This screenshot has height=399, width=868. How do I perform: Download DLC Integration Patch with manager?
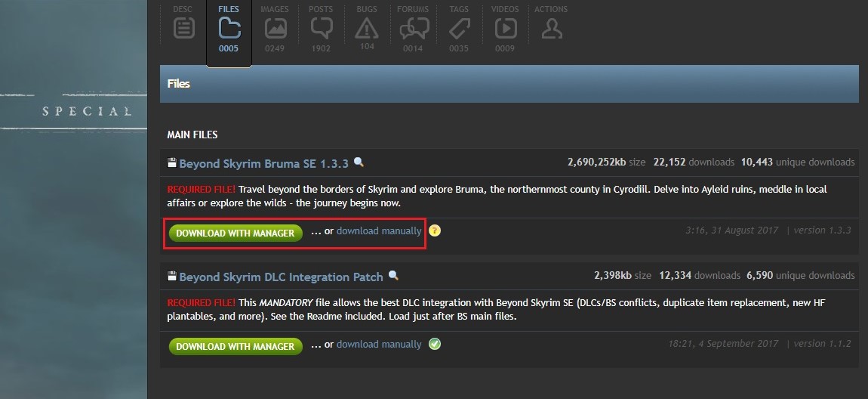click(x=235, y=346)
